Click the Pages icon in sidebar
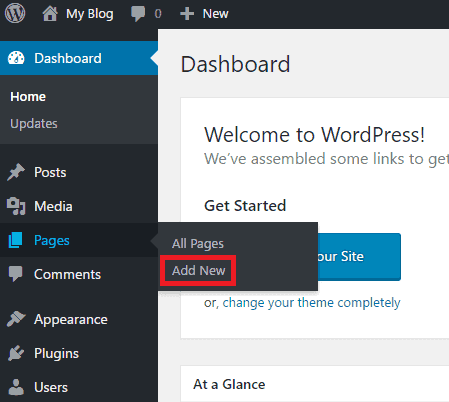This screenshot has width=449, height=402. click(16, 240)
